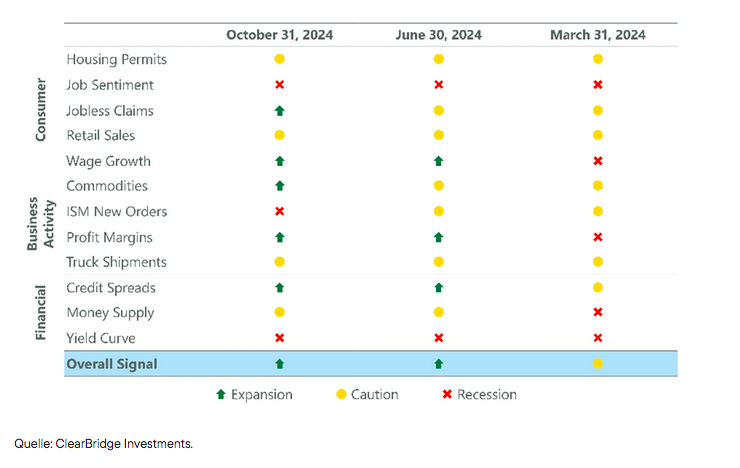
Task: Select Job Sentiment red X in October 2024 column
Action: pyautogui.click(x=280, y=85)
